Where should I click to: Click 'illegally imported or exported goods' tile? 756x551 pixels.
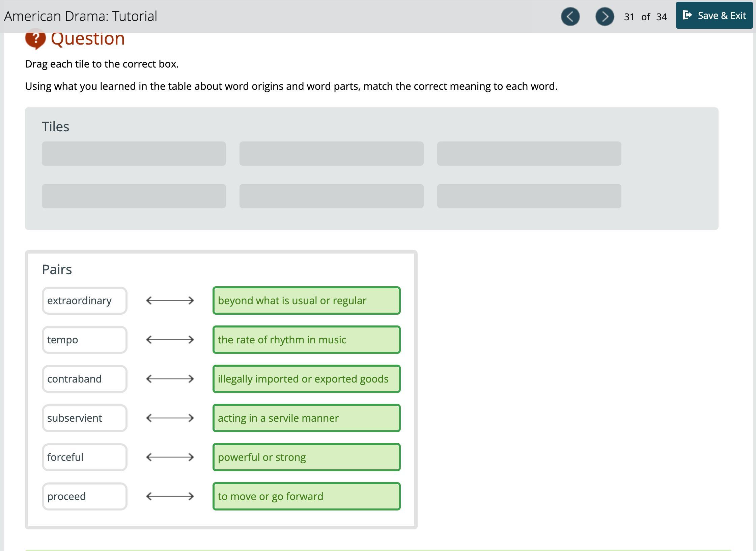306,379
